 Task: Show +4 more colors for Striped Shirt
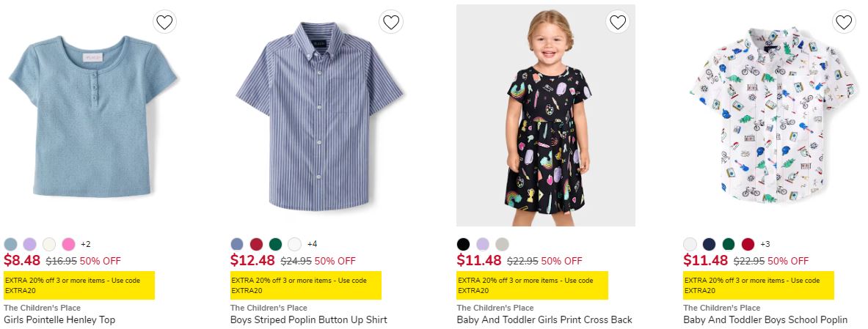[x=312, y=244]
